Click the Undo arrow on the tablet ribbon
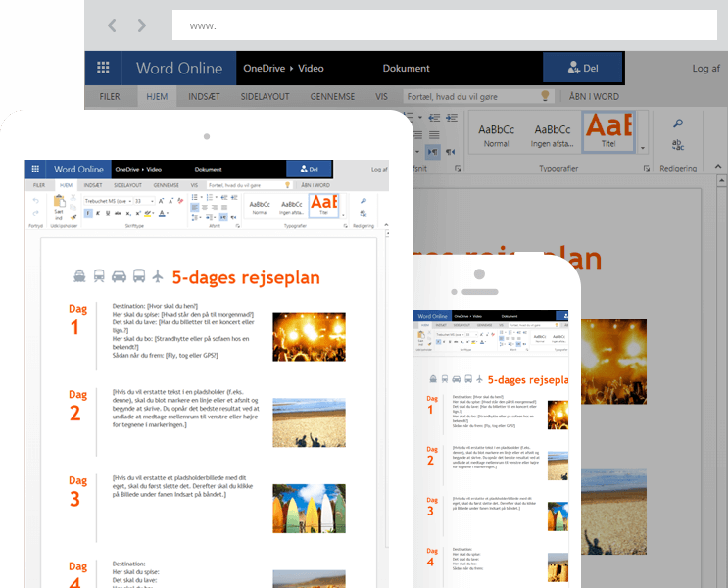 pyautogui.click(x=36, y=201)
